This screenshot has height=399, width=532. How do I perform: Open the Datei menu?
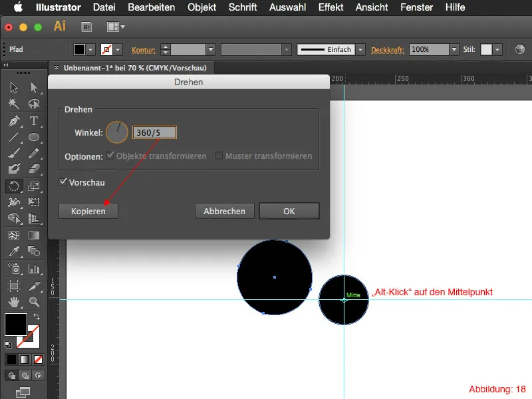(x=104, y=7)
